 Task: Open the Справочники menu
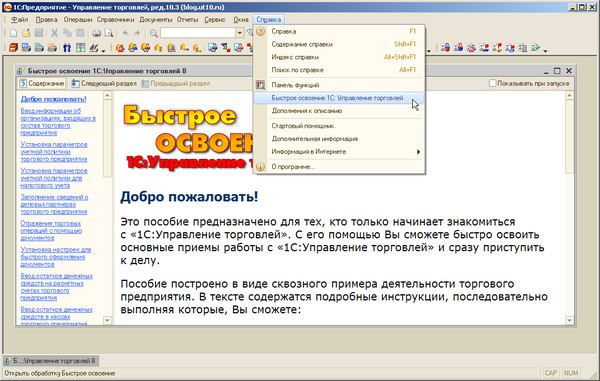pyautogui.click(x=115, y=20)
